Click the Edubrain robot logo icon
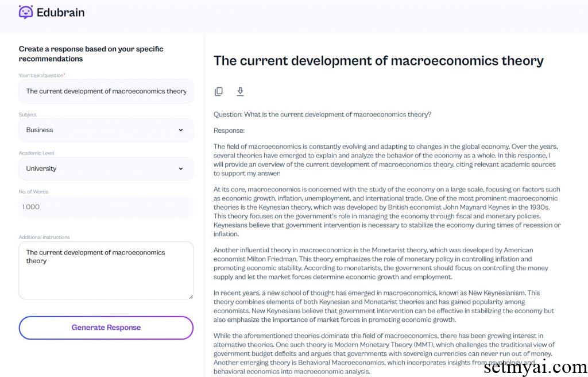The image size is (588, 377). click(x=26, y=12)
